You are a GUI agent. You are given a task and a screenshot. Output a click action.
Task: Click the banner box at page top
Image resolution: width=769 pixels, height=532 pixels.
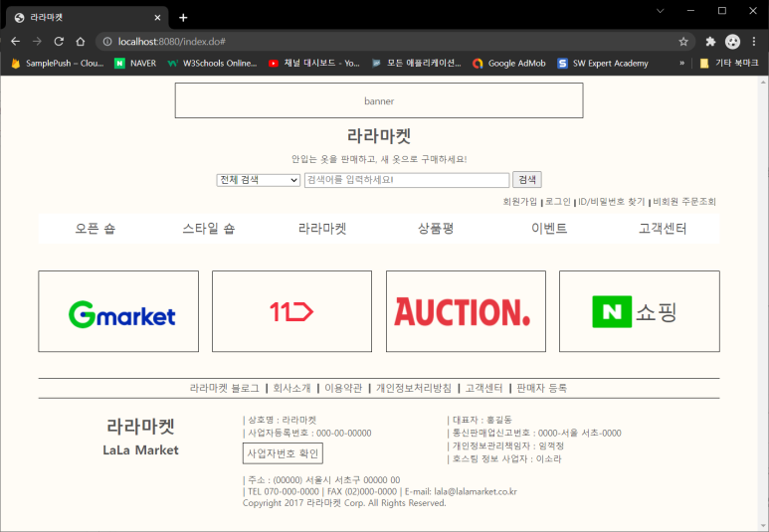(379, 100)
